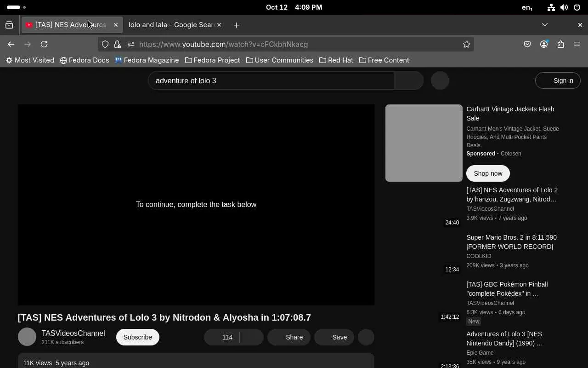Image resolution: width=588 pixels, height=368 pixels.
Task: Click the Sign in button
Action: coord(558,80)
